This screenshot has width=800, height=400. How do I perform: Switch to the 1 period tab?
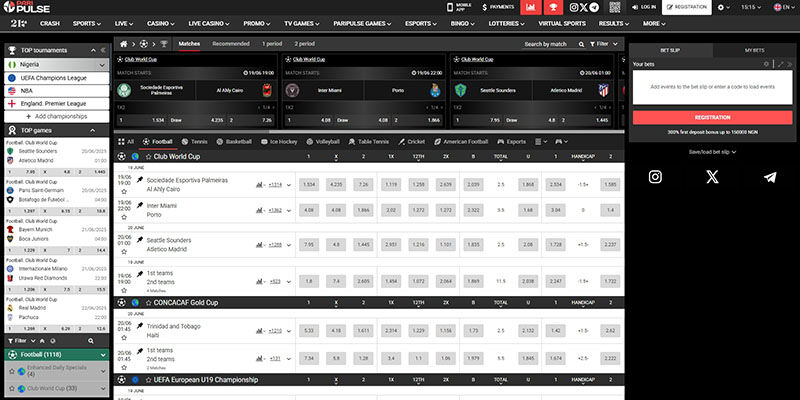coord(272,44)
